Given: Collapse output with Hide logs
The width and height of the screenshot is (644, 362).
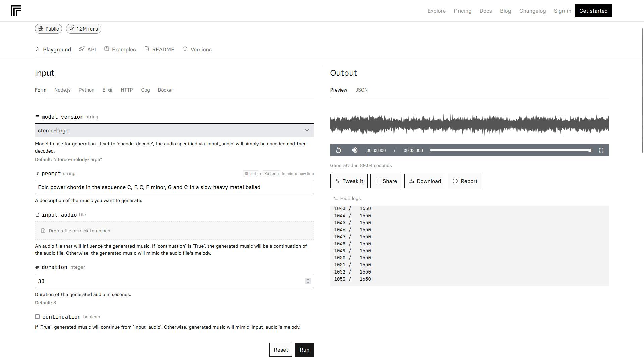Looking at the screenshot, I should coord(347,199).
